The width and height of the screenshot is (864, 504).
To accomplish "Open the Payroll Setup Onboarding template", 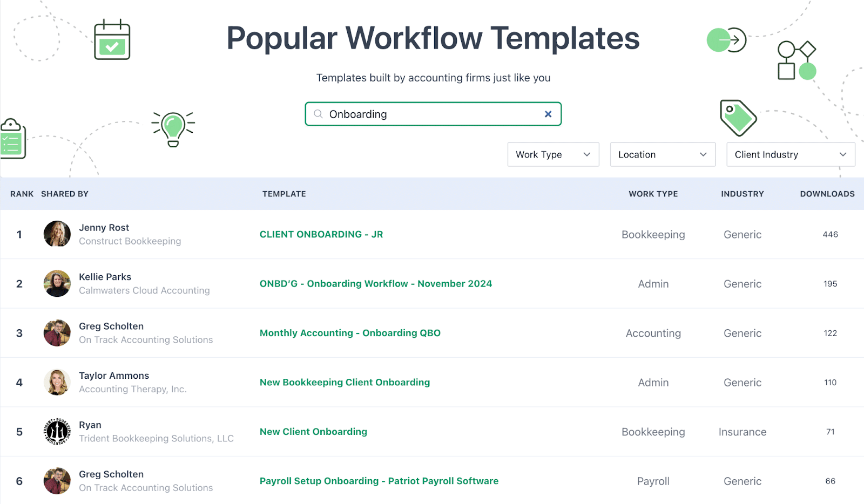I will click(379, 481).
